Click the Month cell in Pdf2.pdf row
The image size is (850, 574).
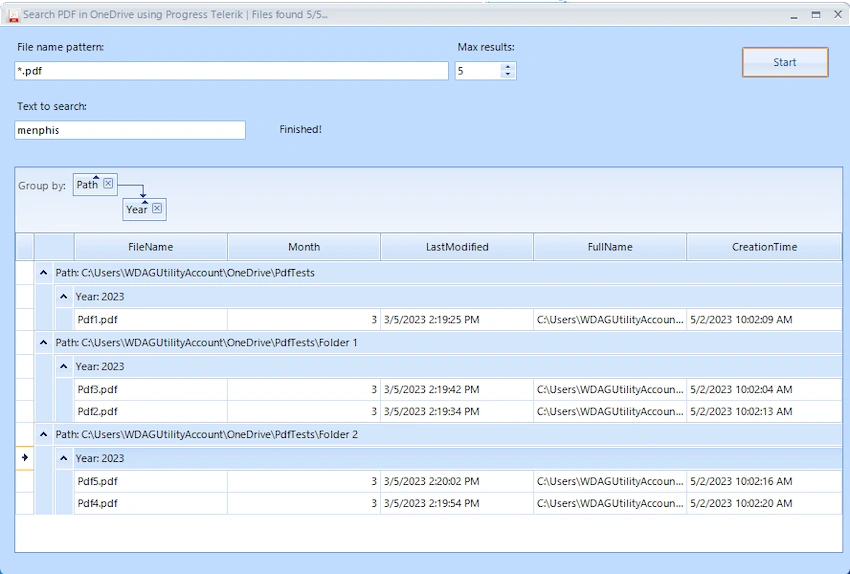point(304,411)
